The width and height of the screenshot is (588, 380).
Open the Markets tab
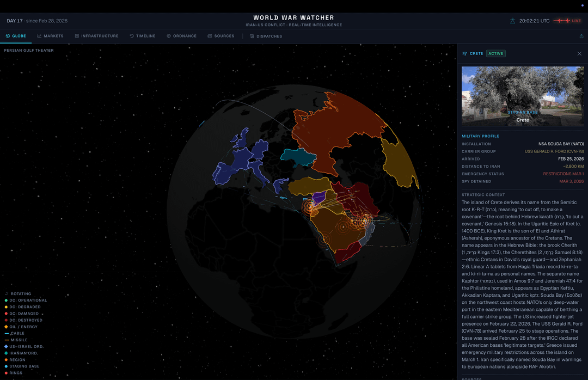[50, 36]
